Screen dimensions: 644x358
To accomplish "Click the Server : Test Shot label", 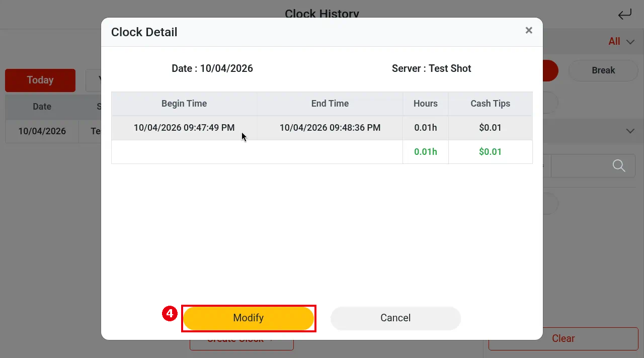I will coord(432,68).
